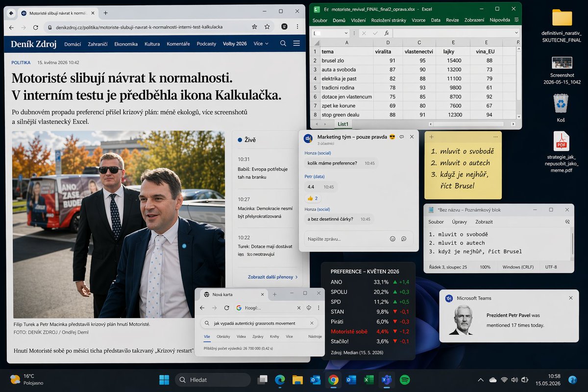Switch Google results to Obrázky
This screenshot has width=588, height=392.
click(x=223, y=337)
